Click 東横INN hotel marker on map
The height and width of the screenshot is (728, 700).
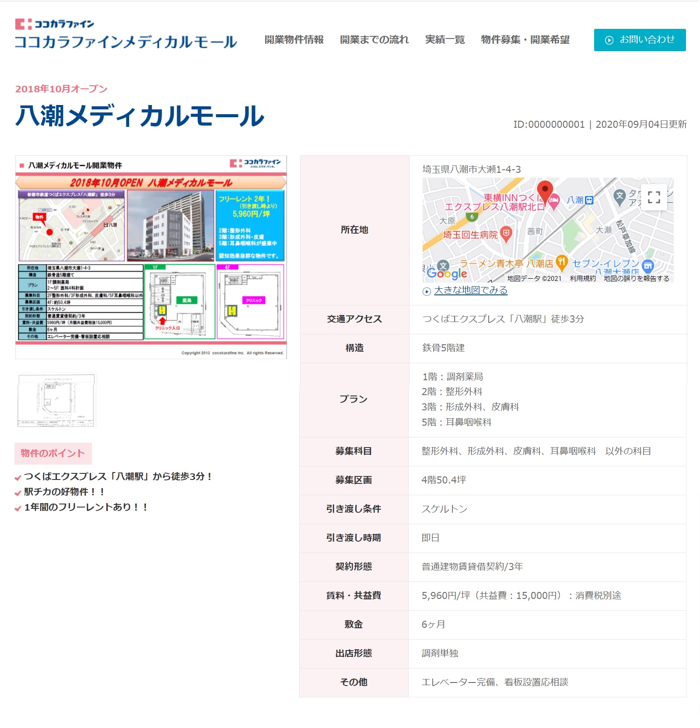(554, 201)
